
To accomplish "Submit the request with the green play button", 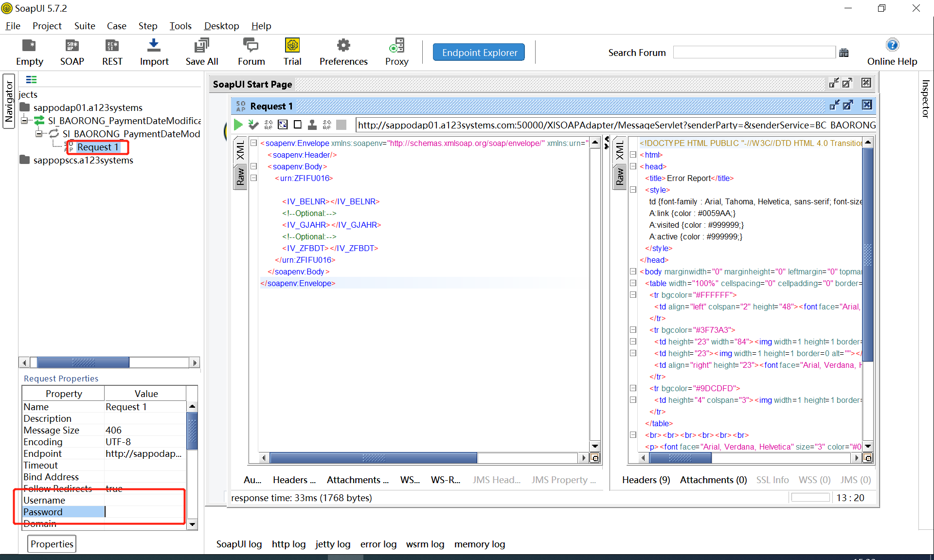I will click(238, 125).
